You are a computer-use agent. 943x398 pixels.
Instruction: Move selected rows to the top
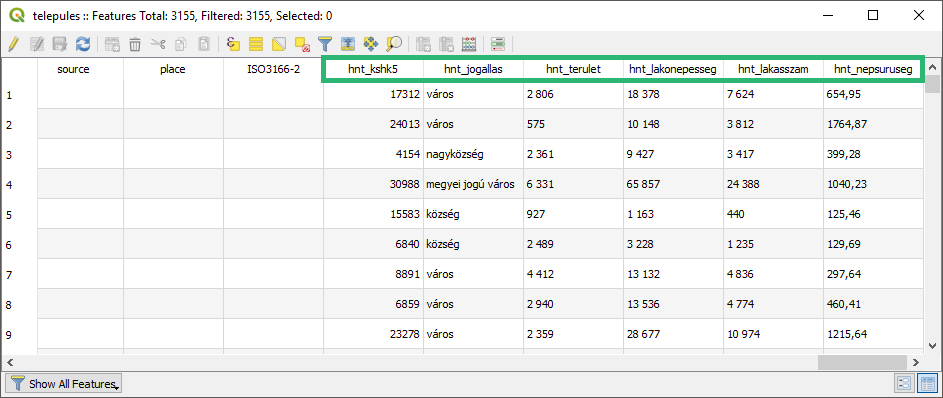(x=348, y=43)
